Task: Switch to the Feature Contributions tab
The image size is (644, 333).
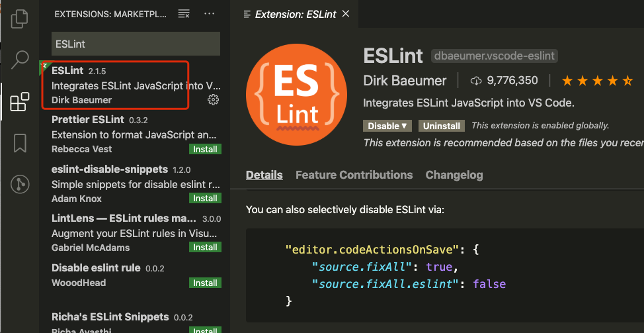Action: (354, 175)
